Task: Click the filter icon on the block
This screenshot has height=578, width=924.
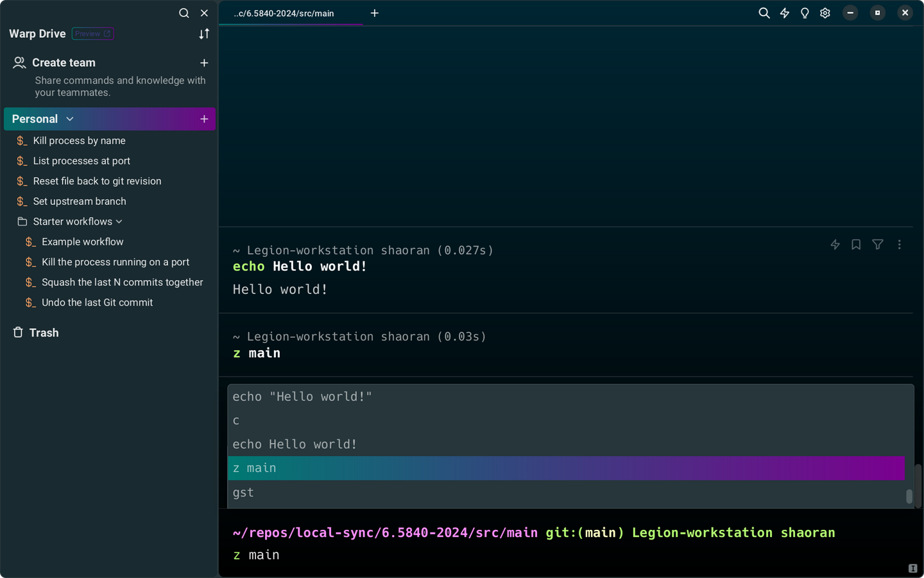Action: coord(878,245)
